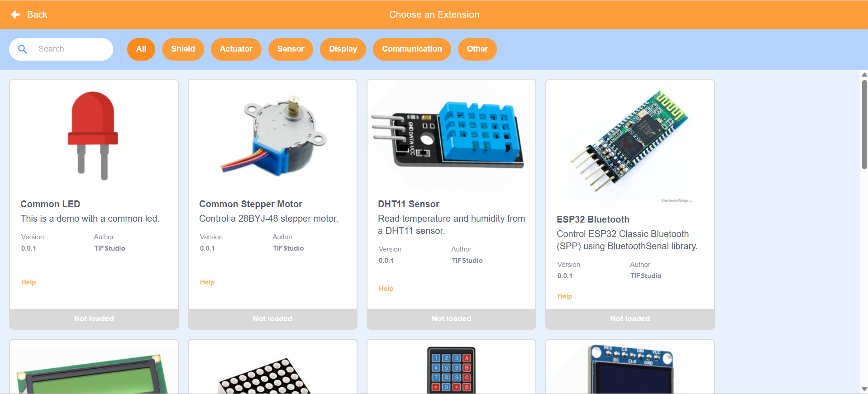This screenshot has height=394, width=868.
Task: Load the DHT11 Sensor via Not loaded
Action: click(451, 319)
